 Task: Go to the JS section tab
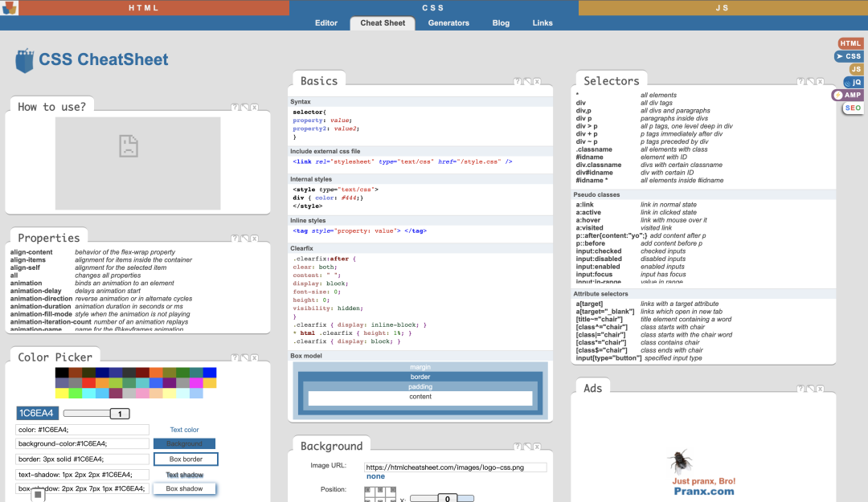coord(723,7)
